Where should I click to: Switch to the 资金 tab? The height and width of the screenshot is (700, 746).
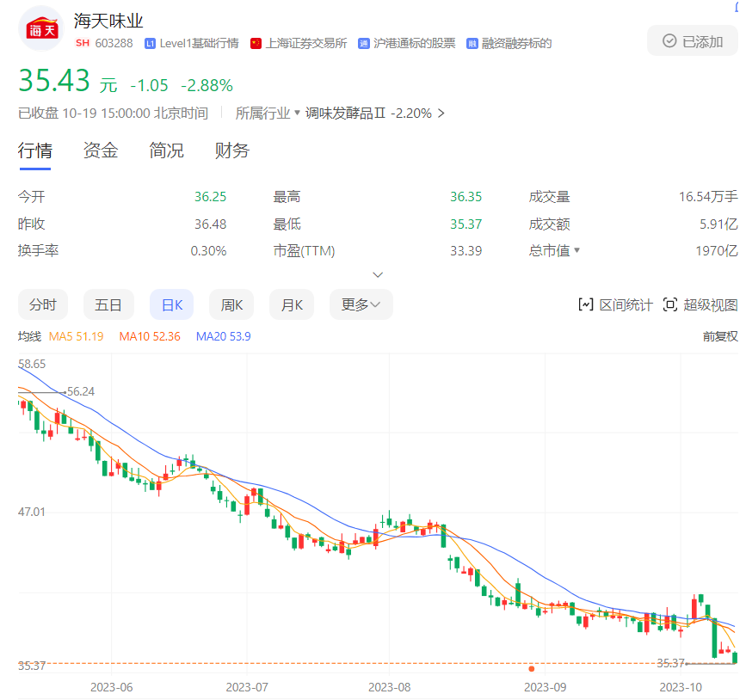(x=101, y=150)
